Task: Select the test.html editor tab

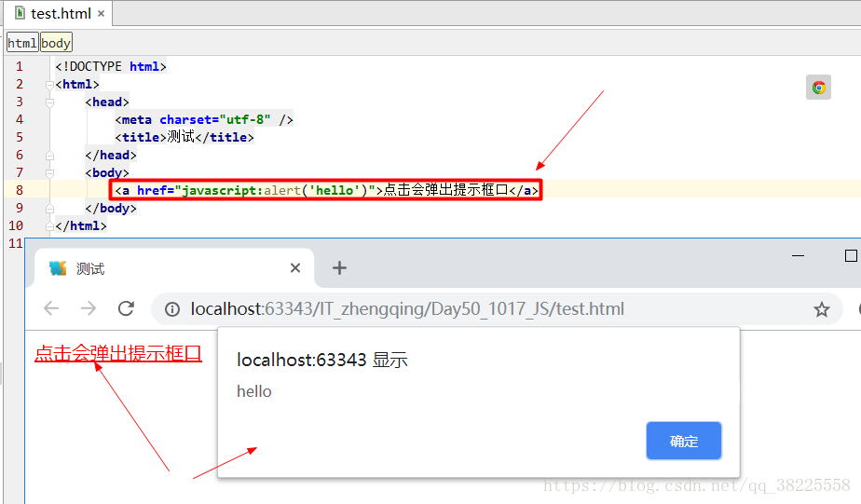Action: point(58,13)
